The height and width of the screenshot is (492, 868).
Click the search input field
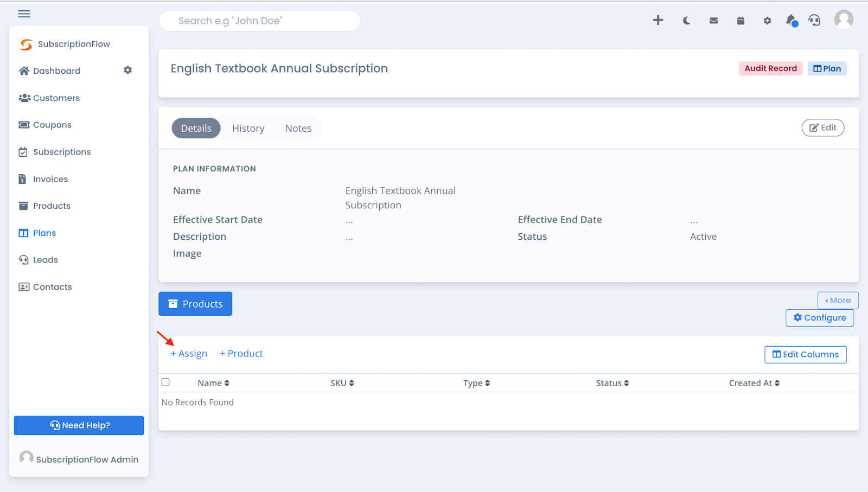coord(260,21)
